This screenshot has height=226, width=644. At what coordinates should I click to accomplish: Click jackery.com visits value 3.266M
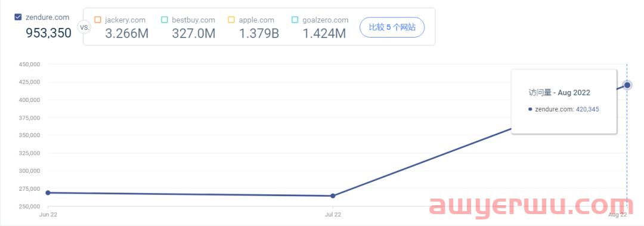point(126,33)
